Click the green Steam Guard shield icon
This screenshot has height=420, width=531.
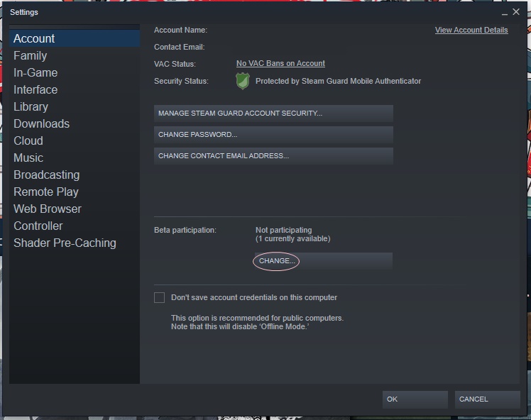click(x=243, y=81)
